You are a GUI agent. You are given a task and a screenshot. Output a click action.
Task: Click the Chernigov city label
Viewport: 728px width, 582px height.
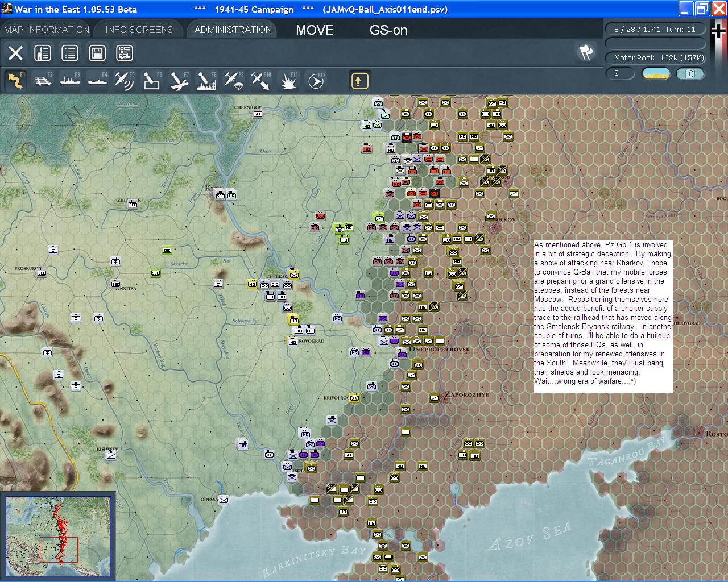click(x=248, y=107)
